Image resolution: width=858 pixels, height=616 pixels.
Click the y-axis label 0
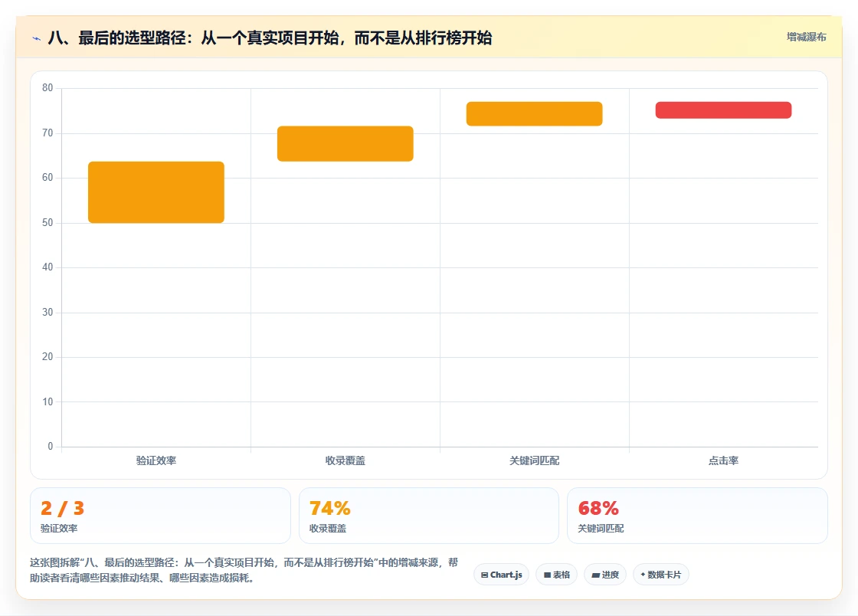coord(51,446)
